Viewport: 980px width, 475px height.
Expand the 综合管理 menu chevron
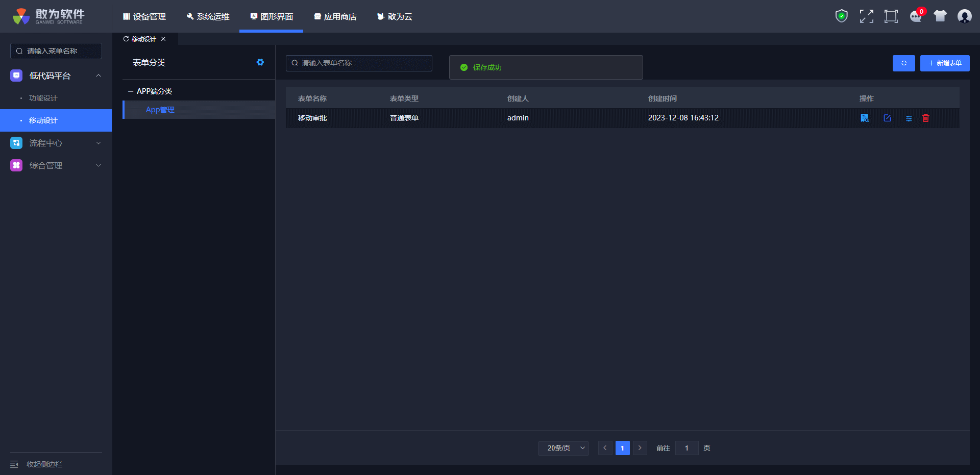tap(99, 165)
